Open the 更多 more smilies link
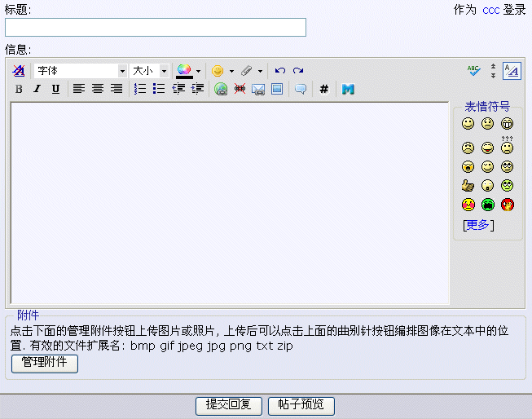Image resolution: width=532 pixels, height=419 pixels. pos(478,225)
